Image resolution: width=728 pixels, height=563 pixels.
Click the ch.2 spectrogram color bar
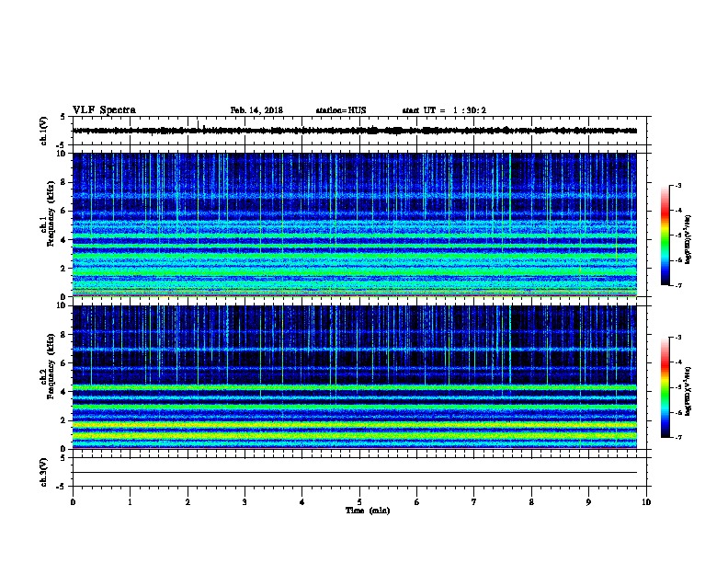click(665, 387)
